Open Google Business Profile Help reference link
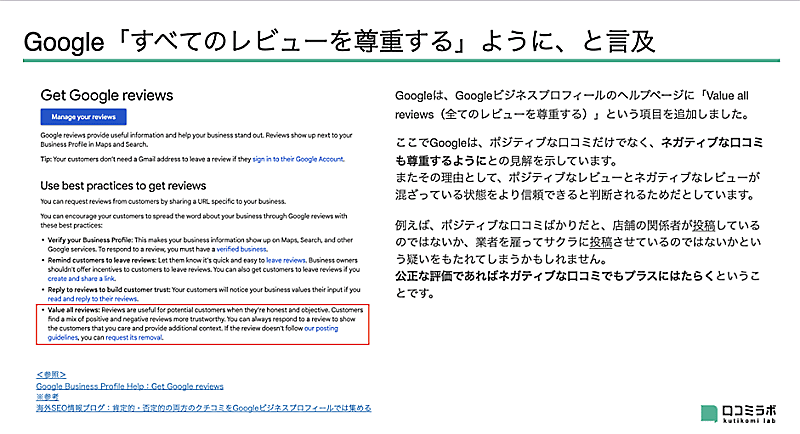 [x=129, y=385]
